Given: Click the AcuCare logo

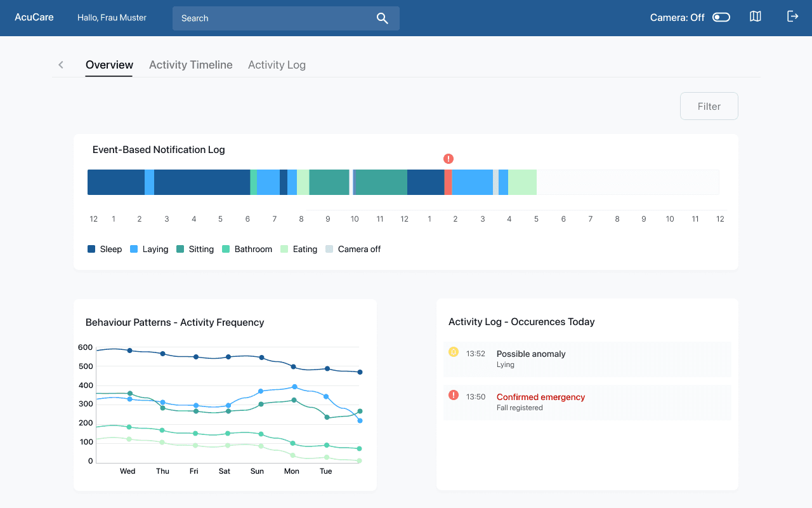Looking at the screenshot, I should pyautogui.click(x=34, y=17).
